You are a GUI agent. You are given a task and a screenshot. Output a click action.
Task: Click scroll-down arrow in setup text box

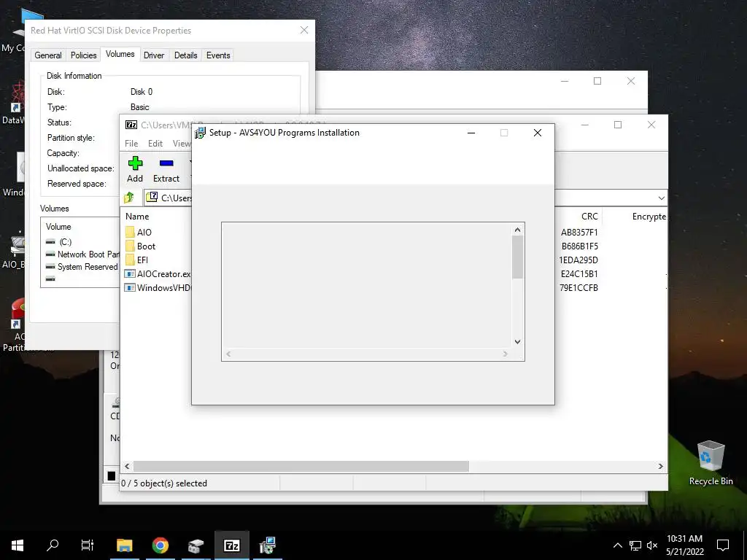click(x=517, y=341)
